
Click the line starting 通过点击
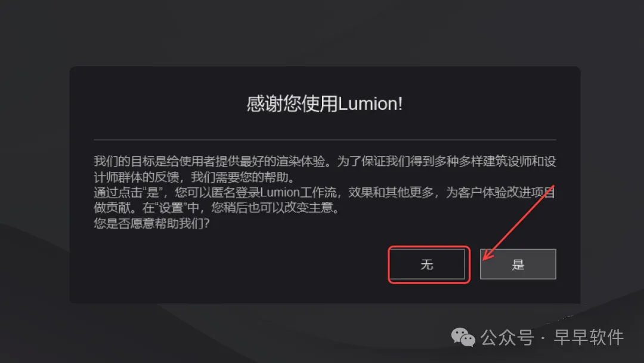[x=324, y=192]
